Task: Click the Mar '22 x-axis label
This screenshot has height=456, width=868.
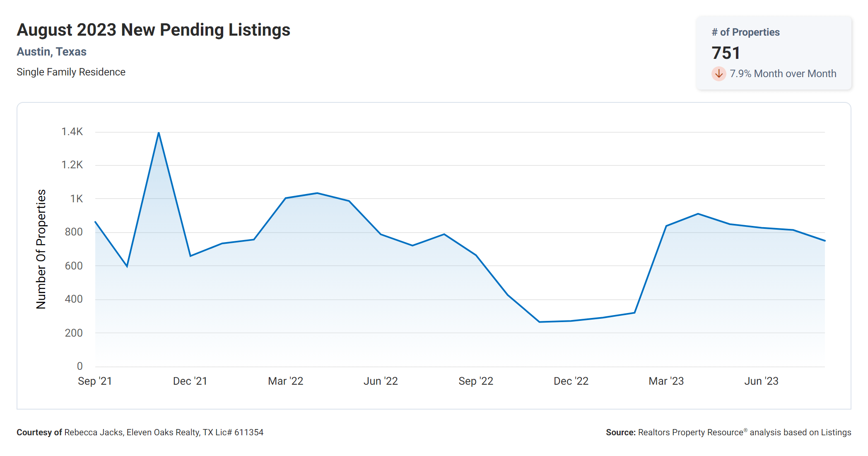Action: [x=285, y=381]
